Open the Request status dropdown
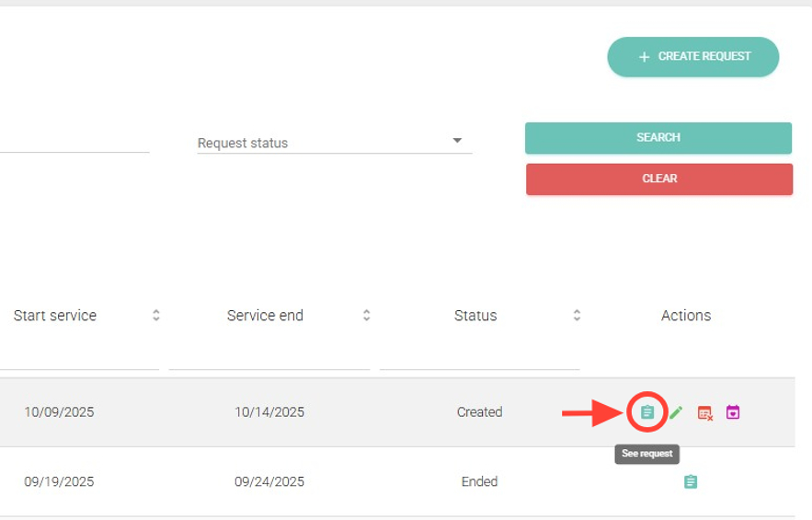This screenshot has height=520, width=812. (x=322, y=143)
